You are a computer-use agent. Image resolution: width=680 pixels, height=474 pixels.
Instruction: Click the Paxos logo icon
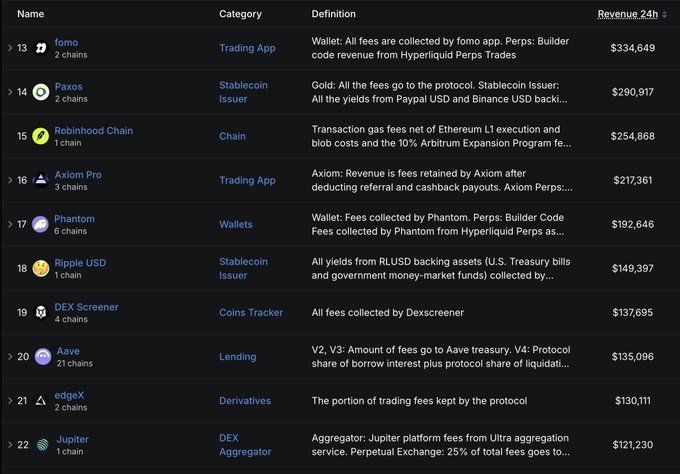41,92
